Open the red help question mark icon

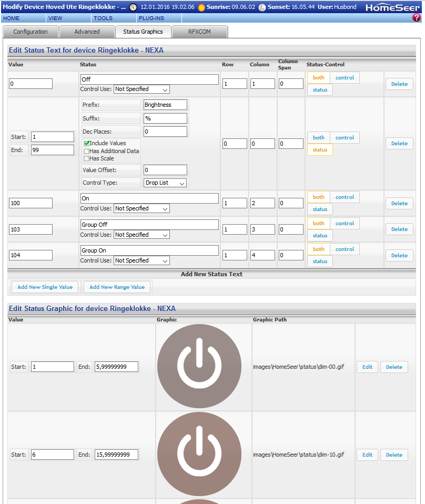pos(416,18)
